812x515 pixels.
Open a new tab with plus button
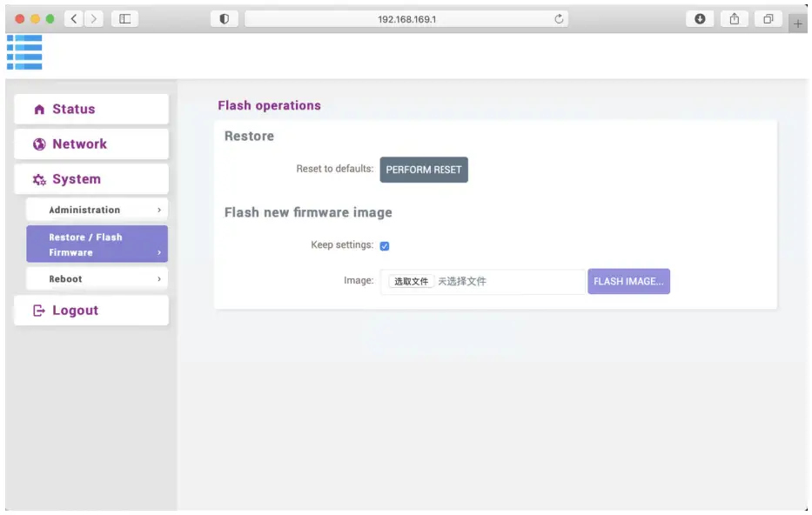pos(797,23)
